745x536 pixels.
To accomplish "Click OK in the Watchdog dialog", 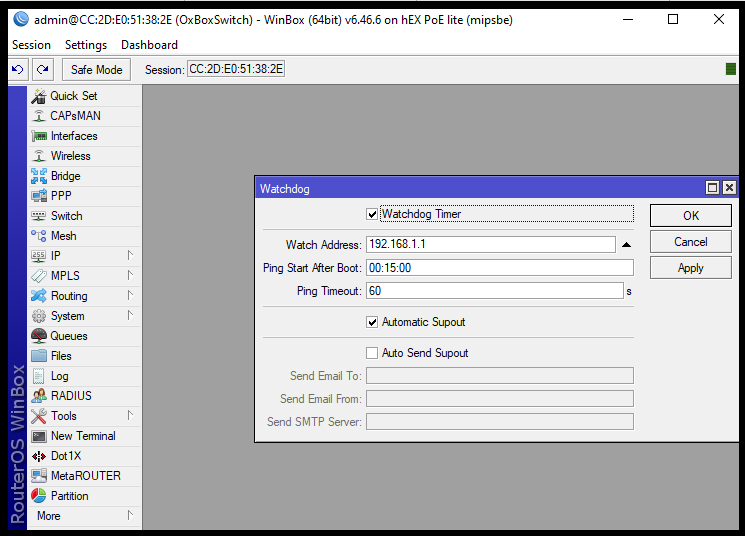I will click(x=690, y=216).
